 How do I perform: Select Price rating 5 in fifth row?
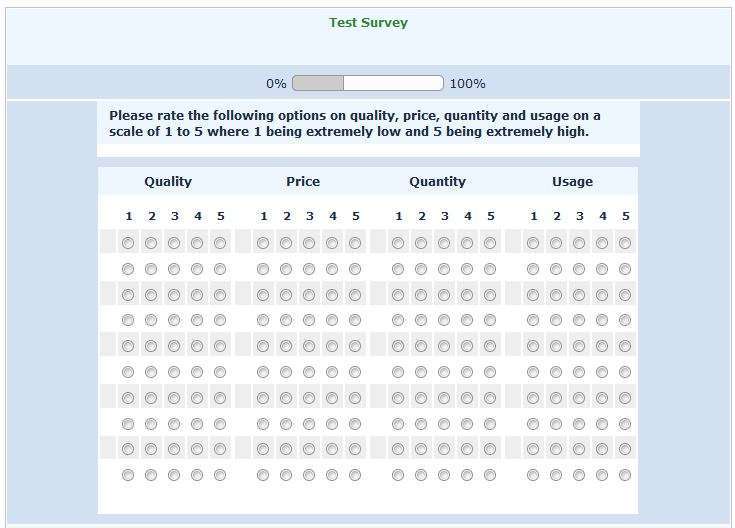355,346
